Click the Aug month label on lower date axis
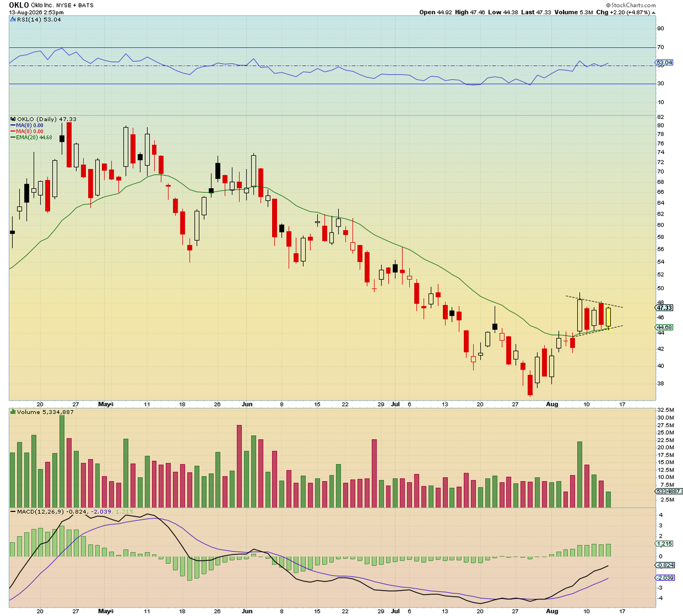Image resolution: width=683 pixels, height=616 pixels. 552,611
